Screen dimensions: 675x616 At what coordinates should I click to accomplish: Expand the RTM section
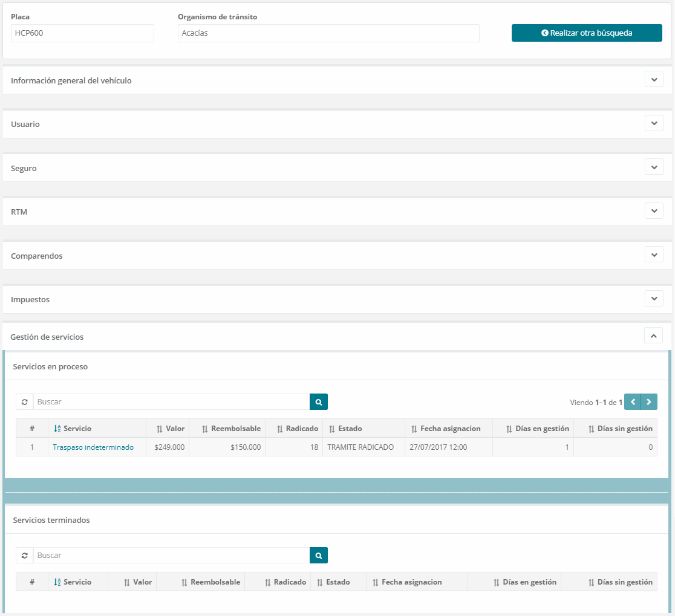654,211
